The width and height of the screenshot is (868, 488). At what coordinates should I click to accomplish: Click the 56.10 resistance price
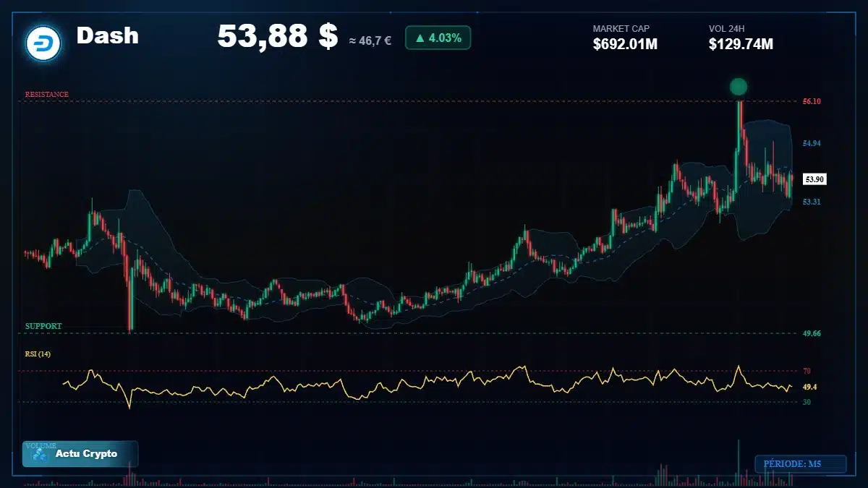[812, 102]
